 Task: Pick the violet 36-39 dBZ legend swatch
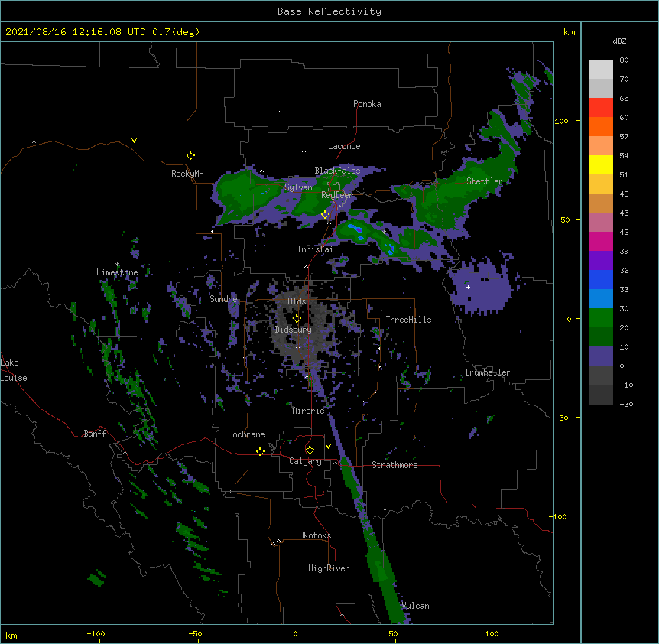(601, 261)
